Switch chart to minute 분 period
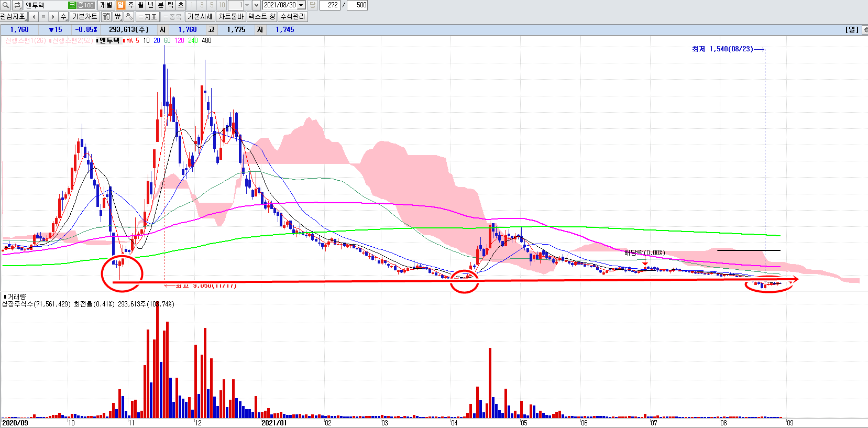 (x=161, y=5)
